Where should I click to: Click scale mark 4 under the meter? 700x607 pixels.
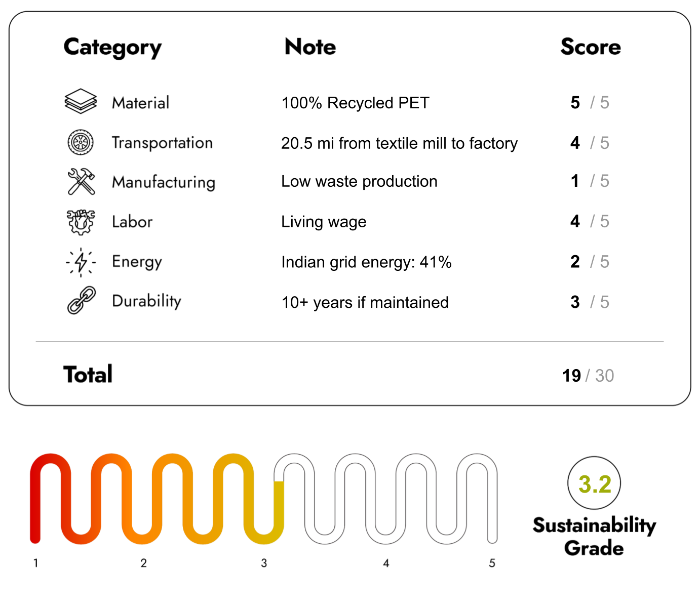tap(386, 563)
